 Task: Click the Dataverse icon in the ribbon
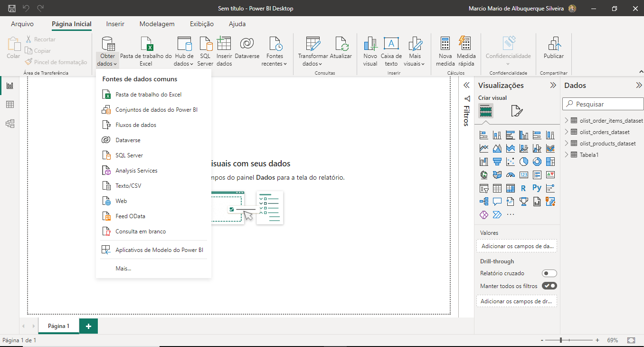(247, 48)
